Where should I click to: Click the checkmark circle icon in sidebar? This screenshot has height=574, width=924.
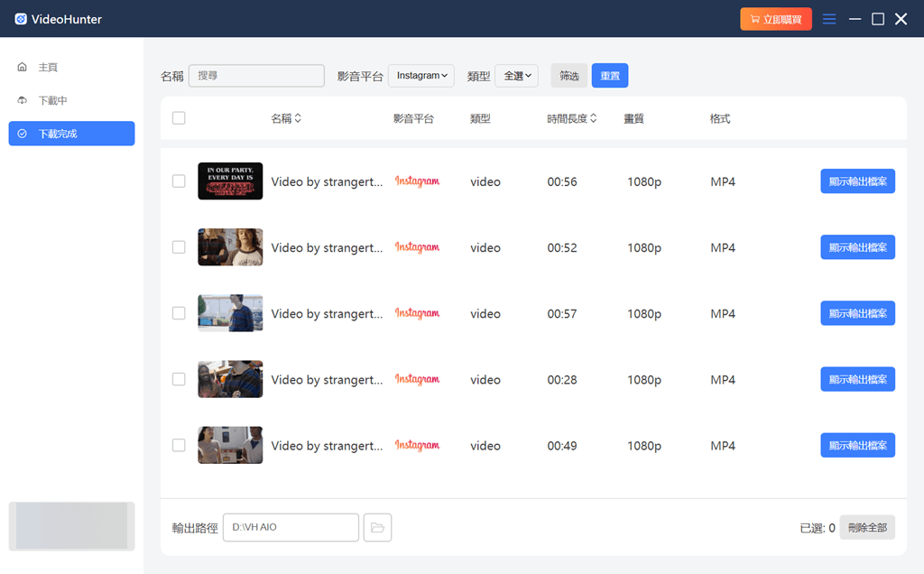coord(23,134)
